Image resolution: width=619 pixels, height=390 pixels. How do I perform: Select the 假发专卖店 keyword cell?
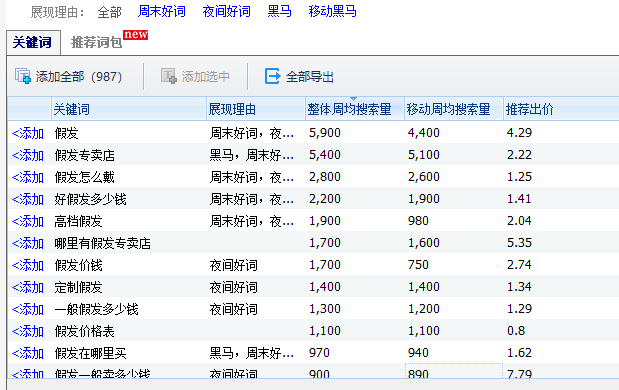[x=84, y=156]
